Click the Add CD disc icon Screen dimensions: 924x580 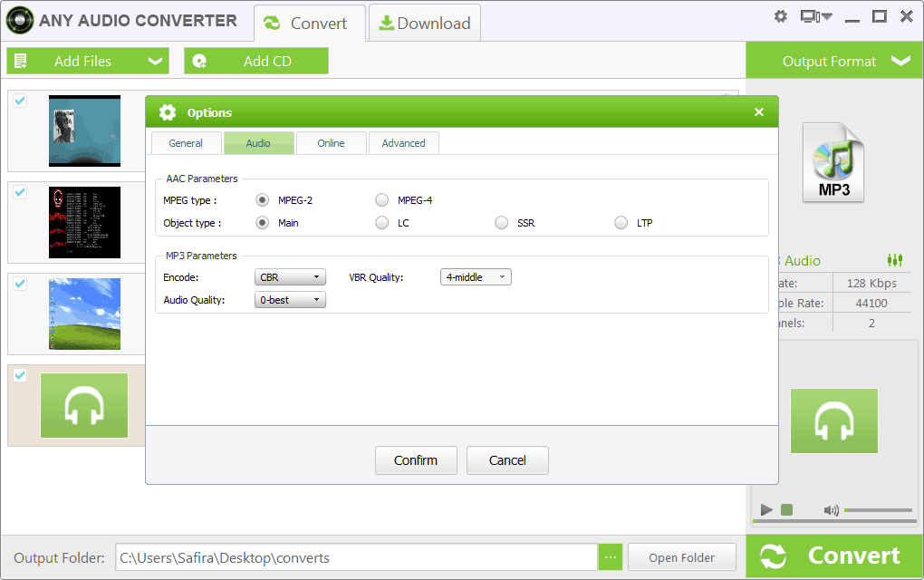pos(200,61)
